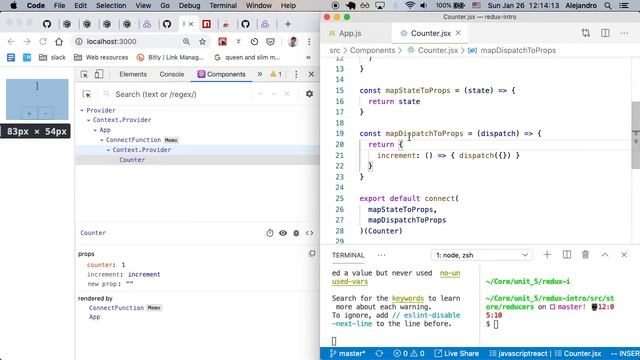
Task: Reload the localhost page
Action: click(43, 42)
